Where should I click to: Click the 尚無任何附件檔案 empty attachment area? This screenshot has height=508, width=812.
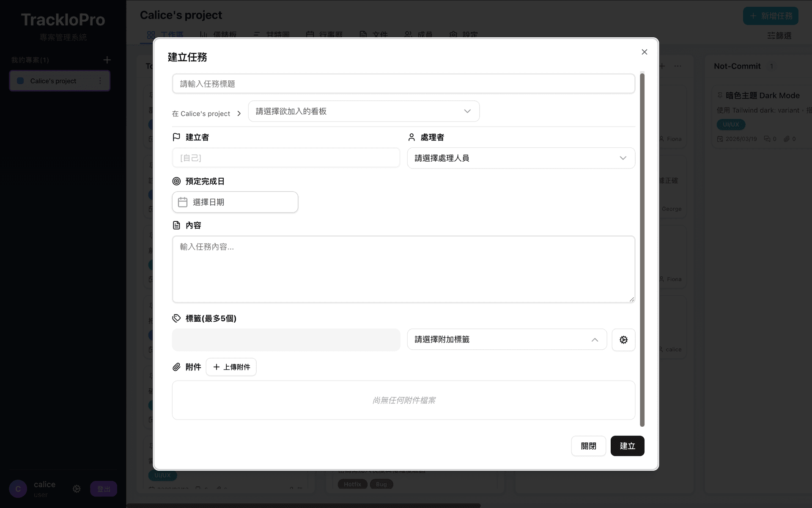(x=403, y=400)
